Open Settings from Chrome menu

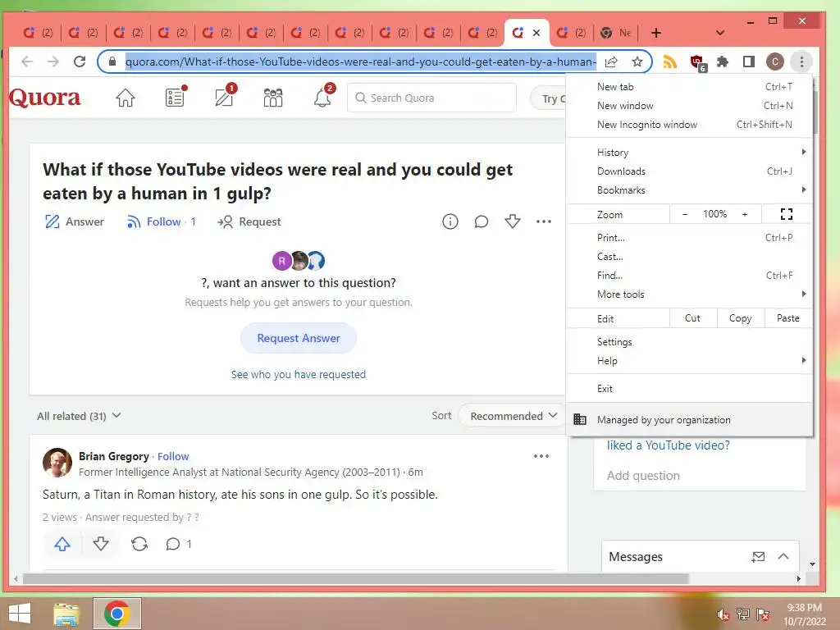(689, 342)
